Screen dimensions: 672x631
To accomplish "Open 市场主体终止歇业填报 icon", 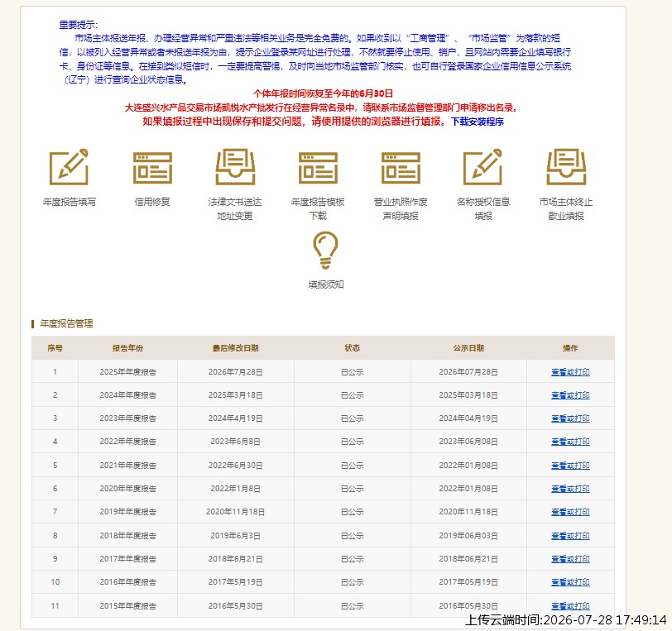I will [566, 167].
